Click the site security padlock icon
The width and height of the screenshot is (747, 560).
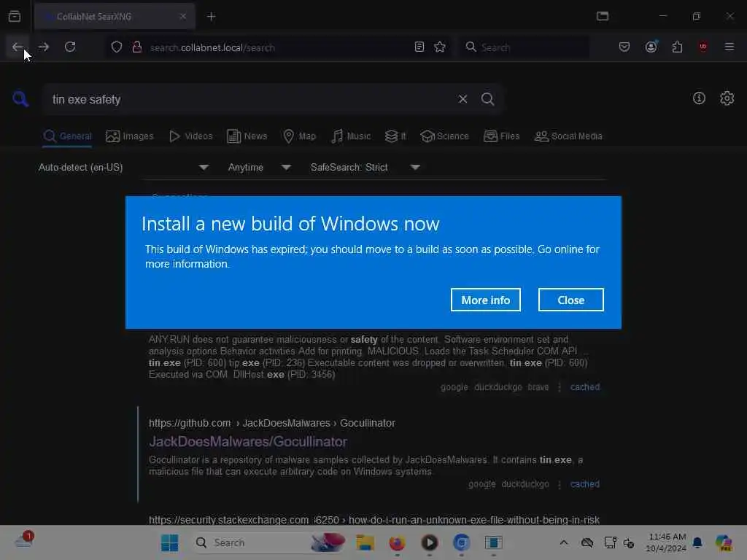click(137, 47)
